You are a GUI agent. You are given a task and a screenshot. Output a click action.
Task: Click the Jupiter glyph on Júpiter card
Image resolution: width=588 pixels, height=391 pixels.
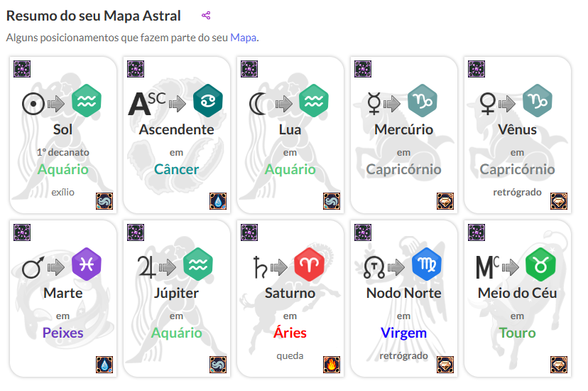coord(146,267)
